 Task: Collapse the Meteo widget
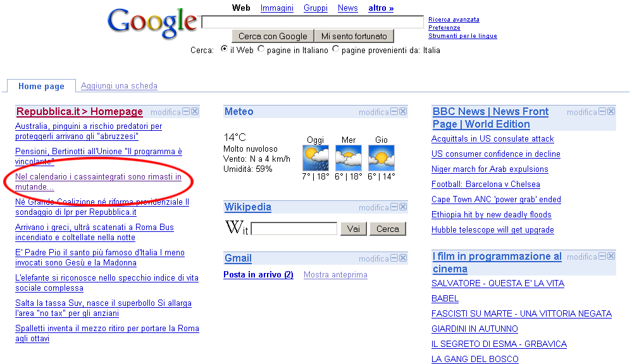tap(394, 111)
